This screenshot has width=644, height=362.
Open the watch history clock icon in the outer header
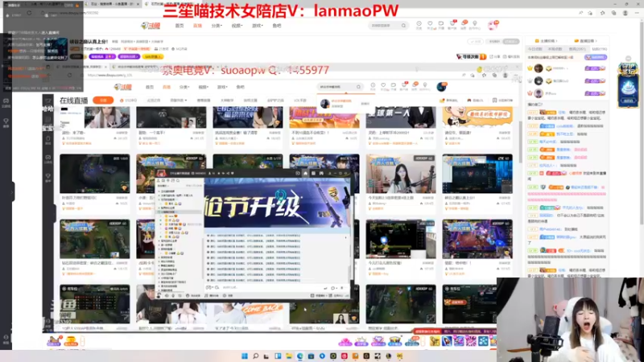click(419, 24)
